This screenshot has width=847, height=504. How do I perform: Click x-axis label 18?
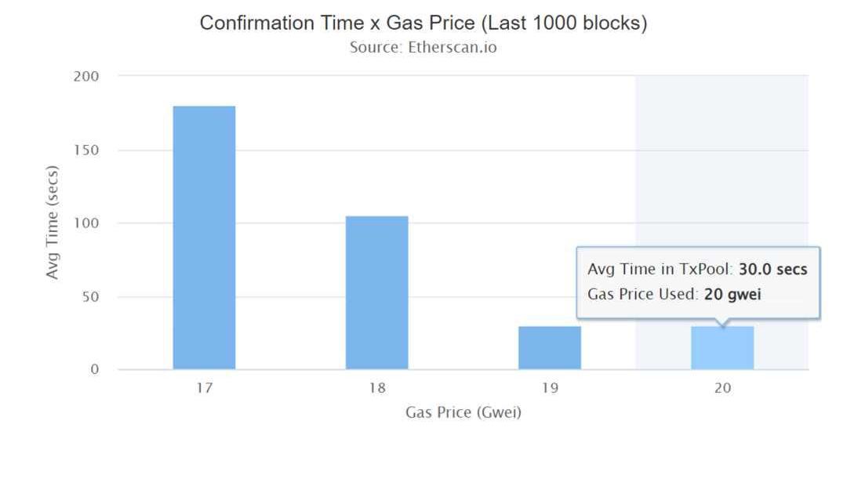pos(377,387)
